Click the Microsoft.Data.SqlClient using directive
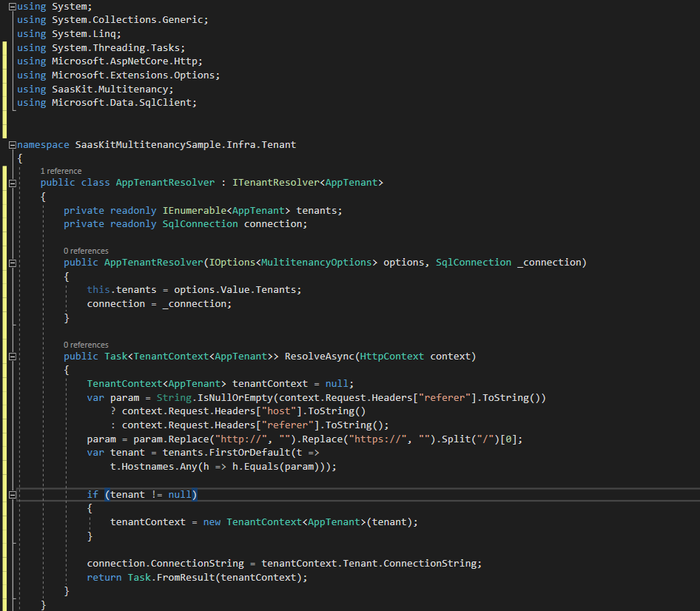700x611 pixels. click(x=124, y=103)
